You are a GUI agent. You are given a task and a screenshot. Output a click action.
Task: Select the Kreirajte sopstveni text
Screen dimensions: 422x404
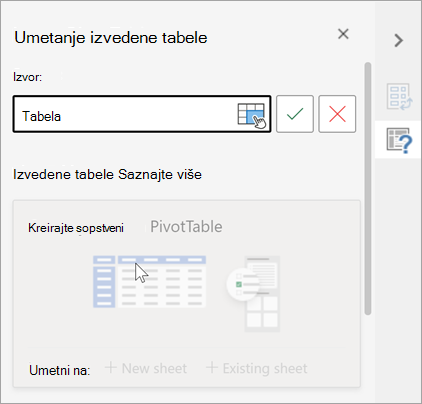click(x=76, y=228)
